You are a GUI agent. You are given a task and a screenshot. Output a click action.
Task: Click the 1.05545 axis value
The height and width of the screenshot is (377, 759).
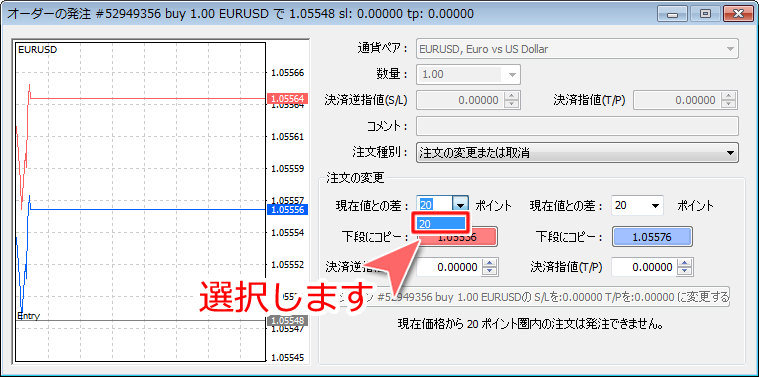click(x=288, y=358)
